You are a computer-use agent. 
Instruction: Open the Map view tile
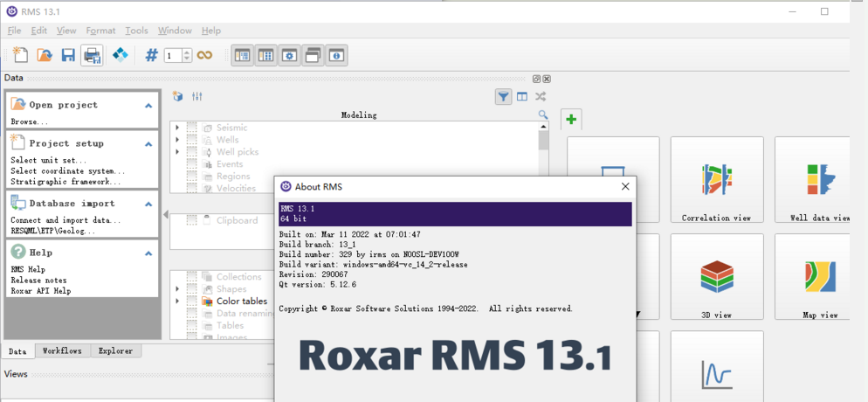coord(813,276)
